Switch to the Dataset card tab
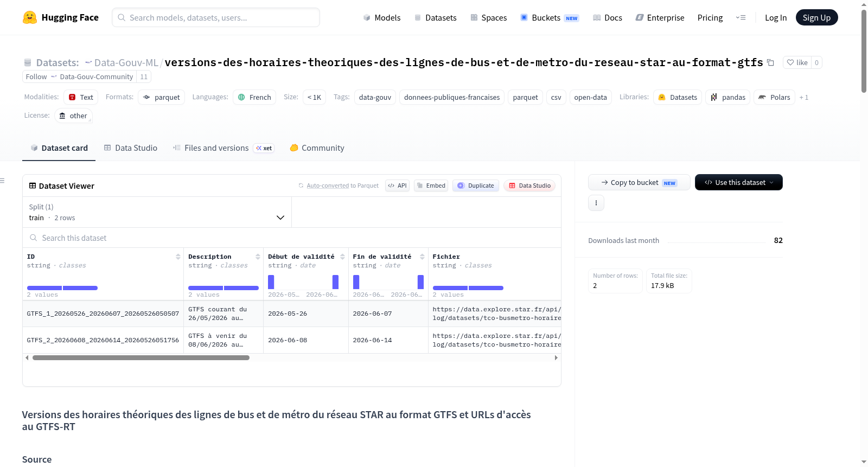Image resolution: width=868 pixels, height=467 pixels. tap(59, 148)
